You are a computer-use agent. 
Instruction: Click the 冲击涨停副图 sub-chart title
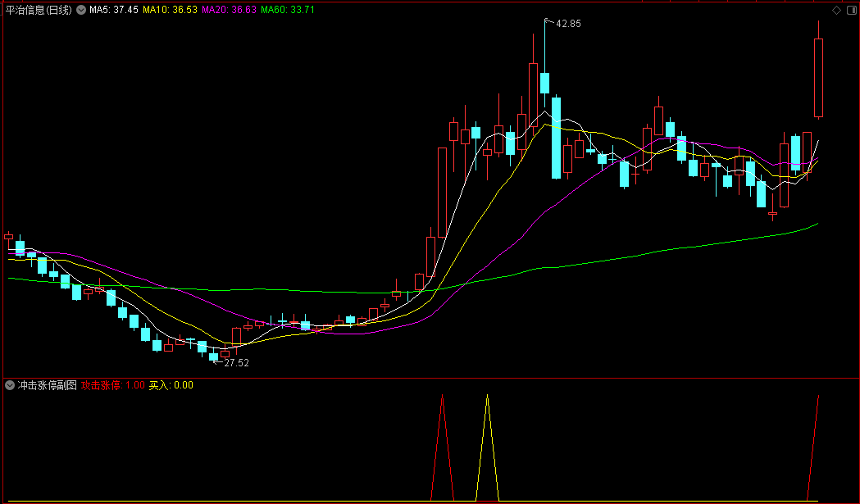pyautogui.click(x=48, y=385)
